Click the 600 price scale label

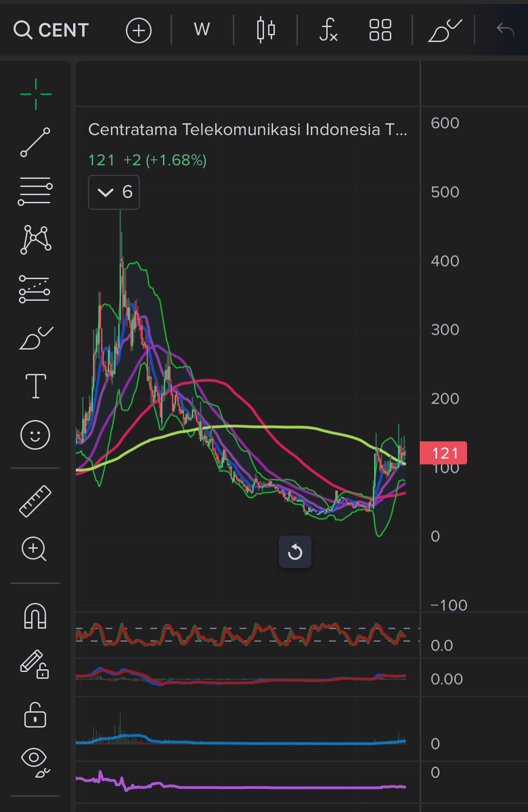click(x=445, y=123)
